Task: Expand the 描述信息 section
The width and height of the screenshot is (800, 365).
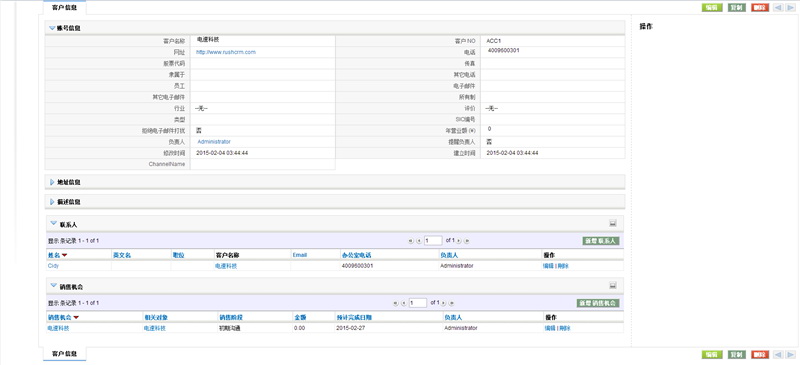Action: (52, 202)
